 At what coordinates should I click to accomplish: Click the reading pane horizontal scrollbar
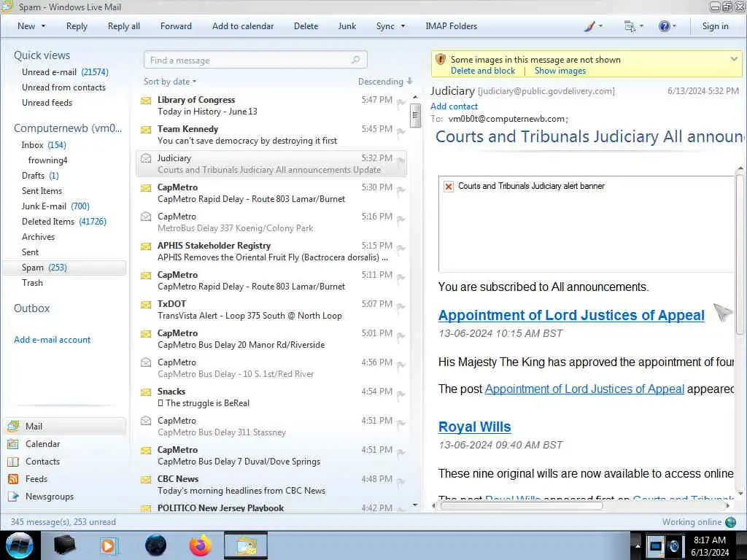(522, 506)
